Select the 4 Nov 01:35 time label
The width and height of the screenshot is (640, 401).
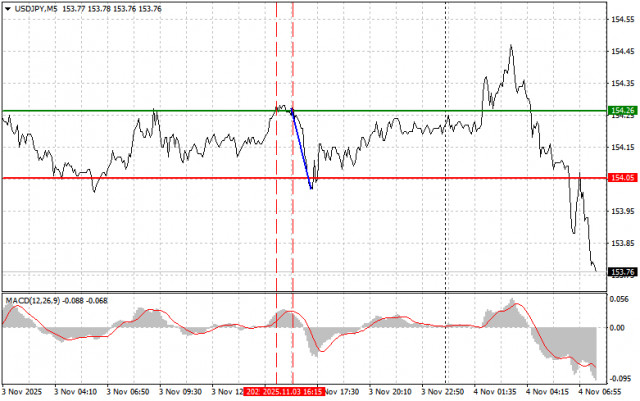[x=495, y=392]
